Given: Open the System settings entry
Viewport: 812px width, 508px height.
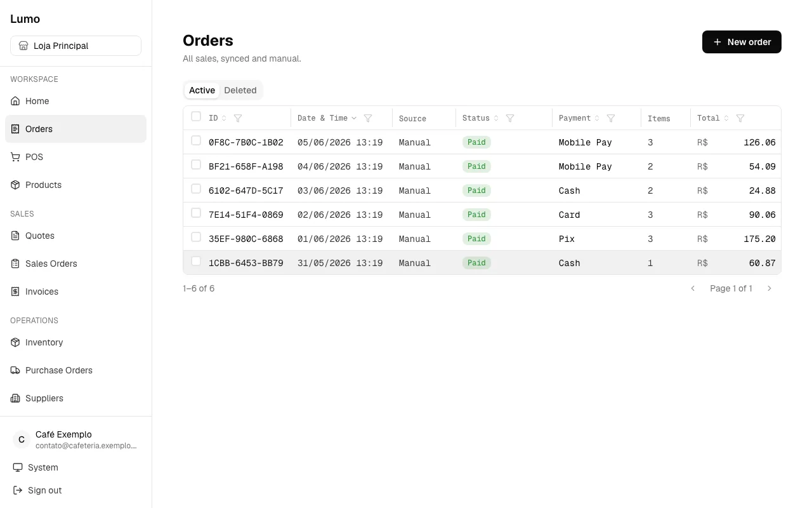Looking at the screenshot, I should click(x=75, y=467).
